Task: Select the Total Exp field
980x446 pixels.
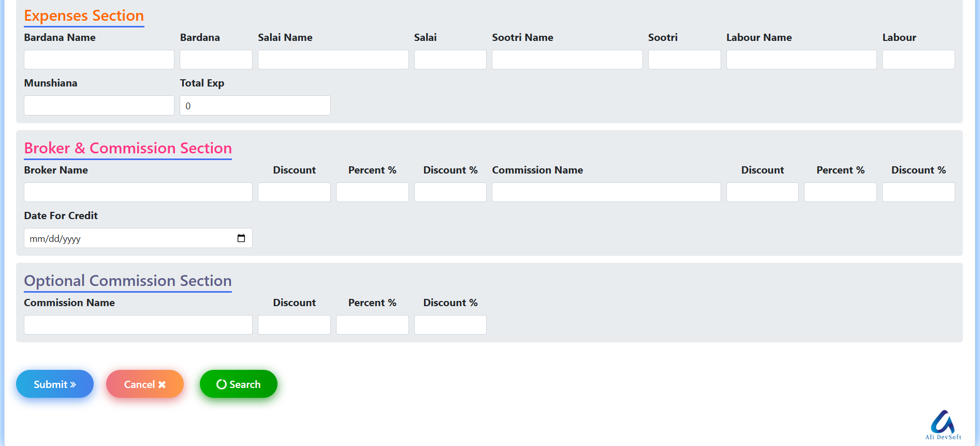Action: click(x=255, y=105)
